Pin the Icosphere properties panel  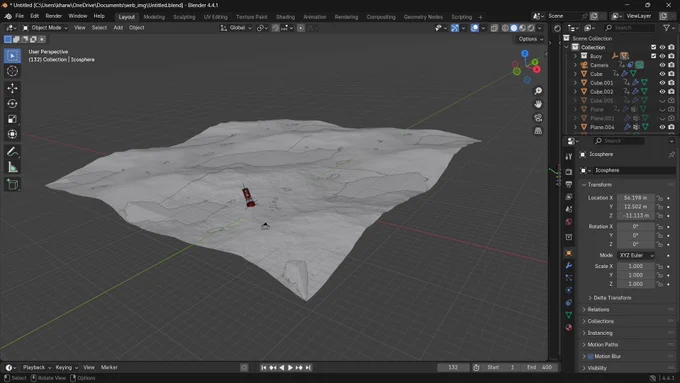click(x=671, y=154)
